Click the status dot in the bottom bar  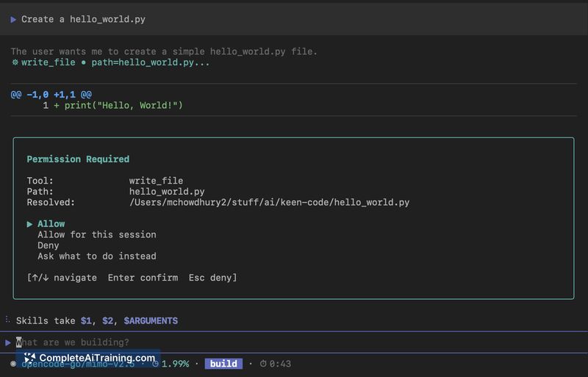coord(13,364)
